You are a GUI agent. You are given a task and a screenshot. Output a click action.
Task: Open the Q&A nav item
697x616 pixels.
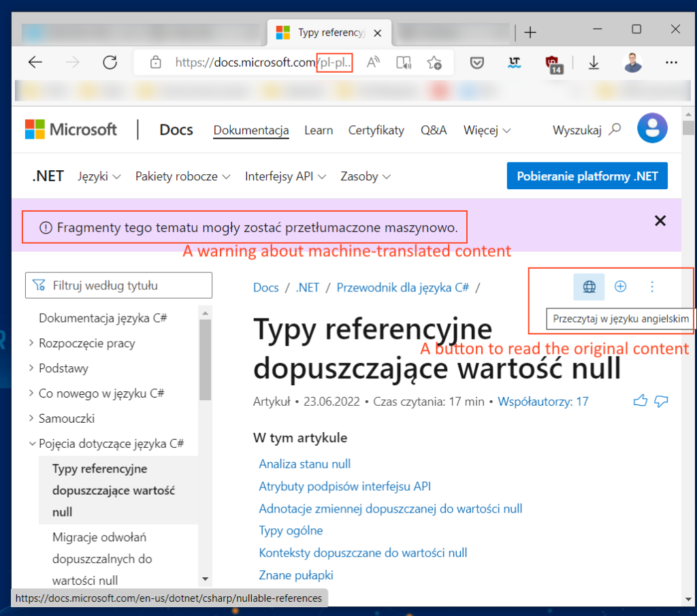pyautogui.click(x=434, y=130)
